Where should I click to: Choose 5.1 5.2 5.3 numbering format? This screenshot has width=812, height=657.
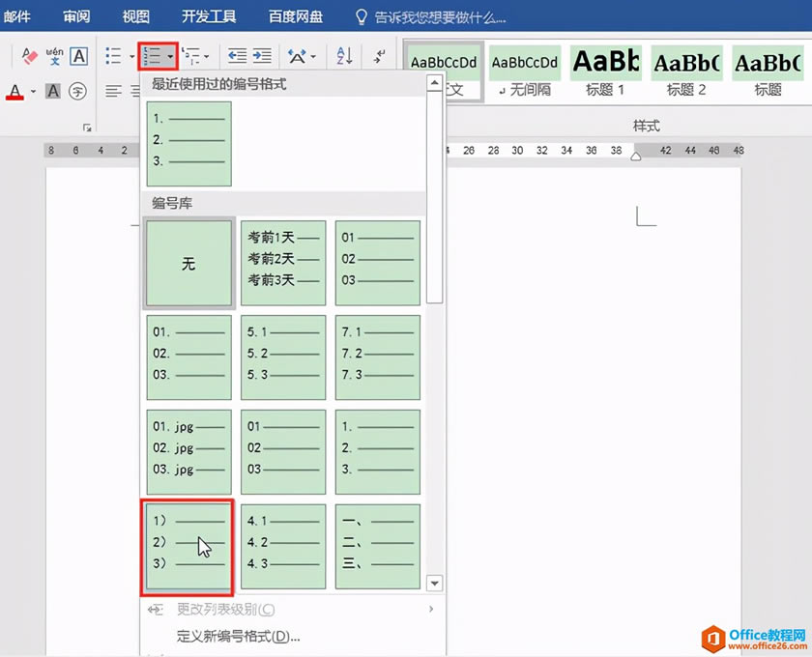pos(283,357)
